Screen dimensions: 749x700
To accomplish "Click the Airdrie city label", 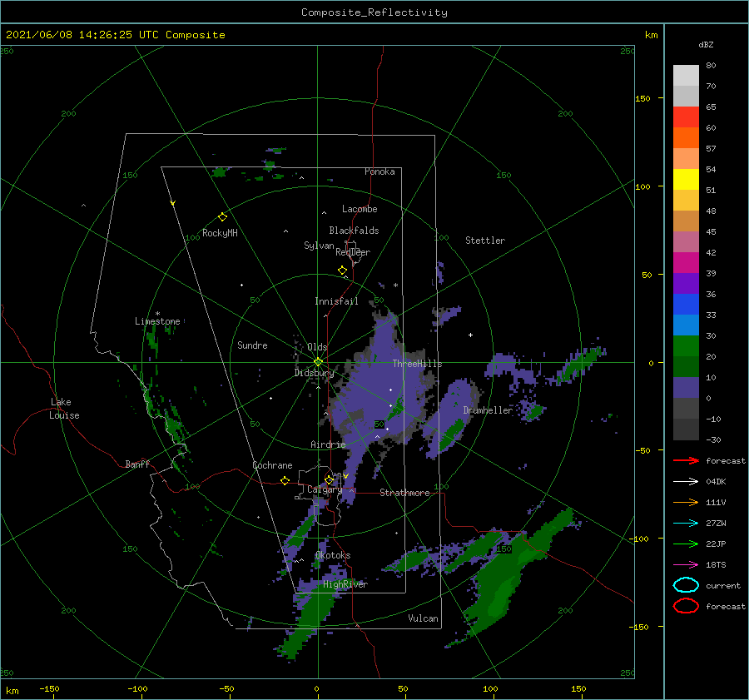I will tap(328, 444).
